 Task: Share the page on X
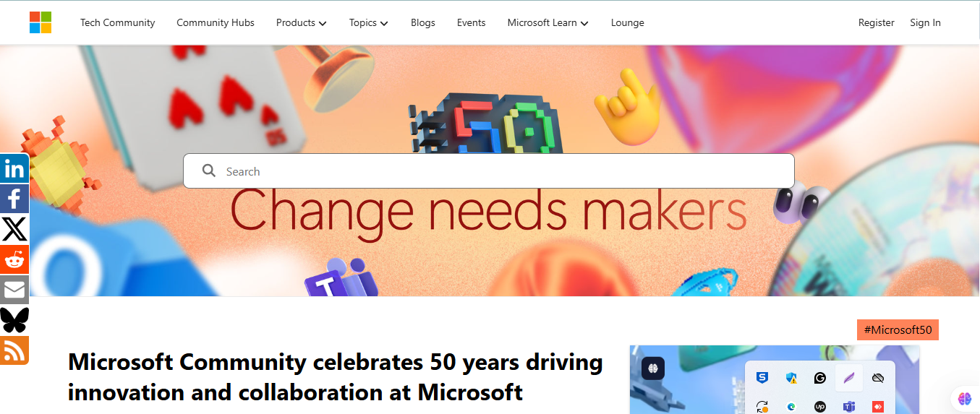pos(14,229)
